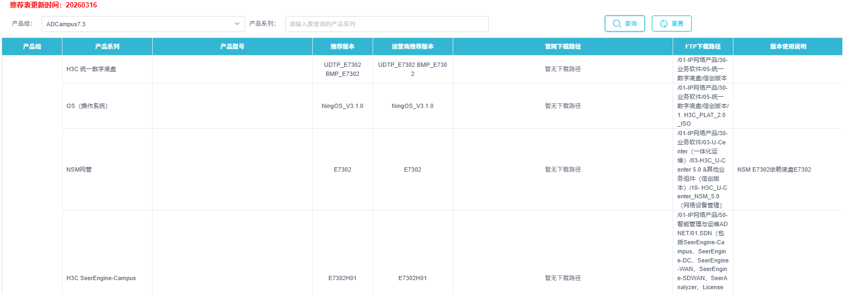This screenshot has width=868, height=294.
Task: Select the NSM网管 product series cell
Action: 79,169
